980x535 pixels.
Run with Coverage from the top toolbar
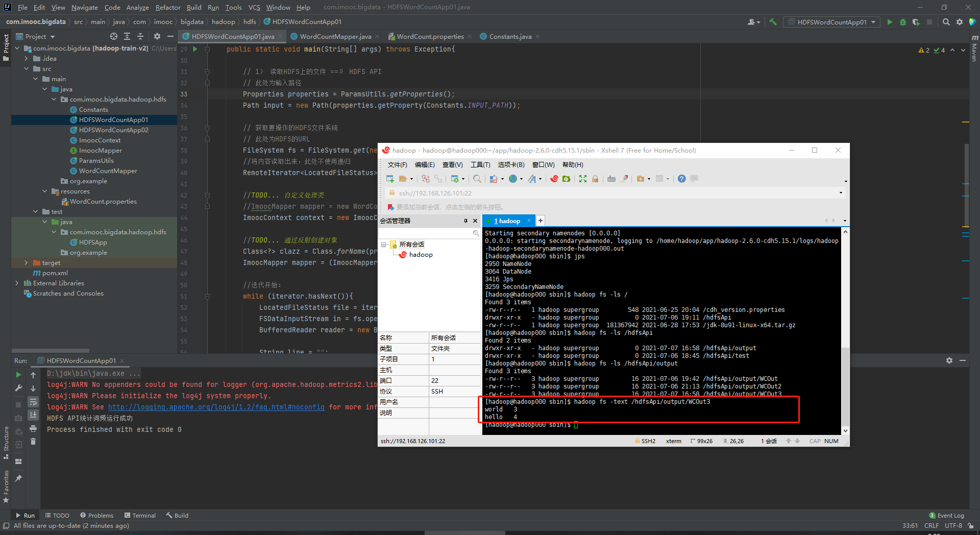[x=916, y=22]
